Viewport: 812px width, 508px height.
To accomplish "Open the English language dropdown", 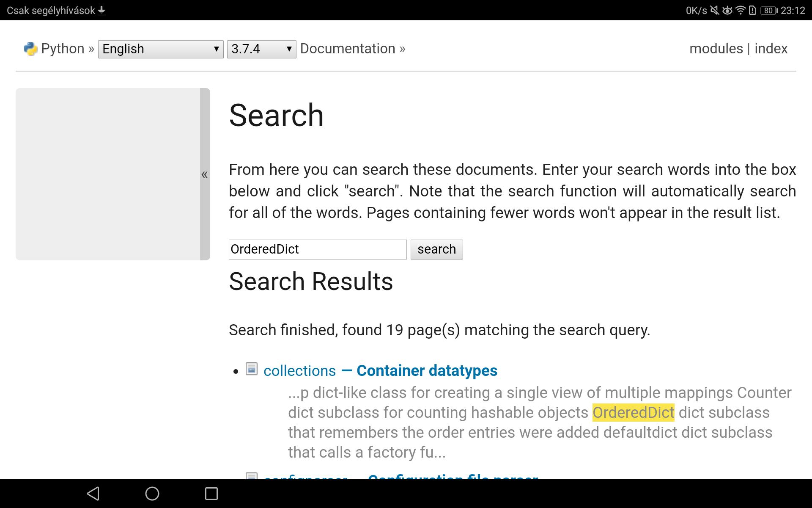I will (x=161, y=49).
